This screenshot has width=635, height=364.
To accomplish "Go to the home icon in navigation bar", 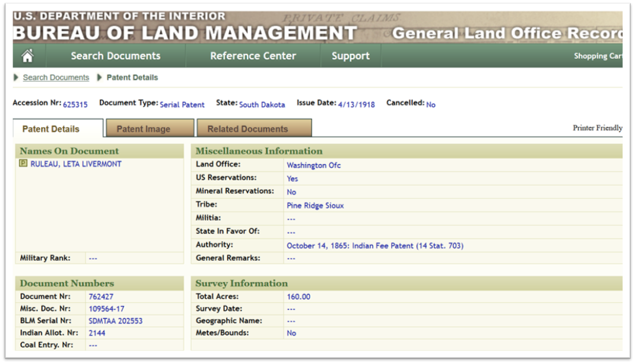I will tap(27, 56).
